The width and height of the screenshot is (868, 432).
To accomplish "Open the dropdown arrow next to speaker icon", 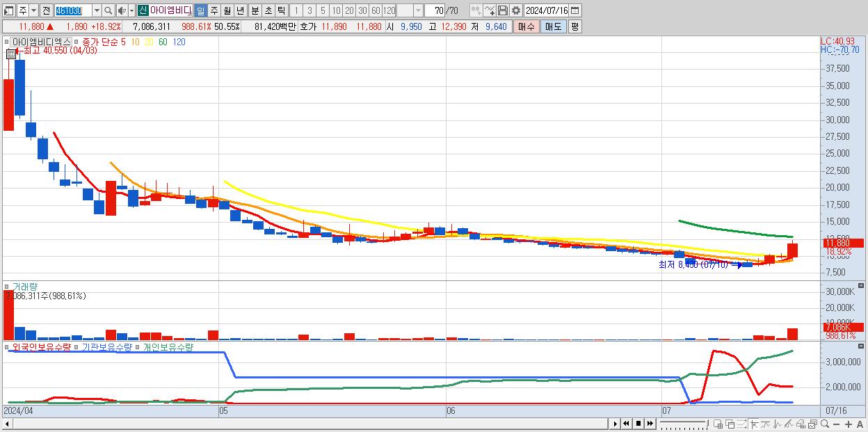I will click(131, 10).
